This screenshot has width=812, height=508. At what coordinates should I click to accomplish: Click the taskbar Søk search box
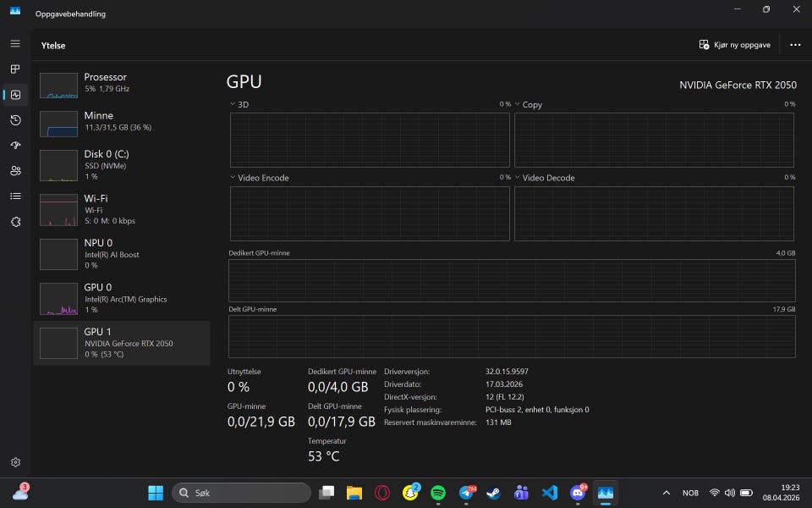241,493
